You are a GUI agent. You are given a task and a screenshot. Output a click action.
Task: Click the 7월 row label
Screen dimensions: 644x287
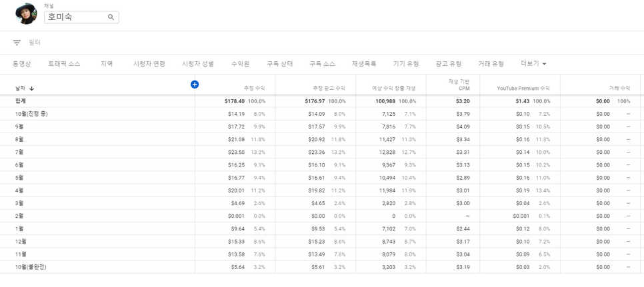point(19,152)
